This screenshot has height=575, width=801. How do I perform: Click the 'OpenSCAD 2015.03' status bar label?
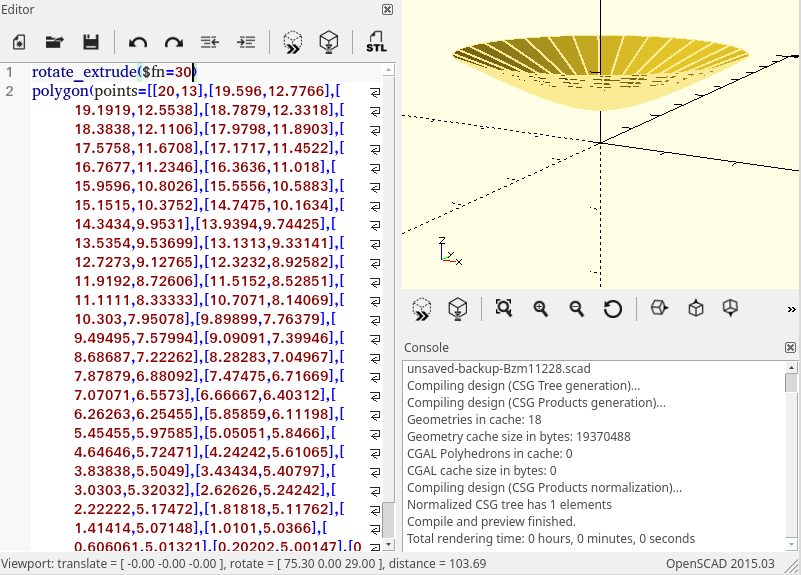pyautogui.click(x=720, y=564)
